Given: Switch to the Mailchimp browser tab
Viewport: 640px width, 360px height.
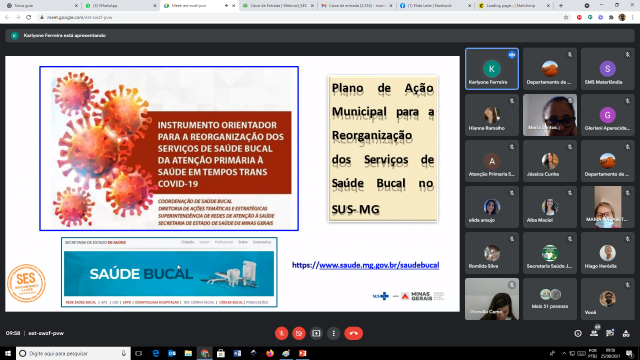Looking at the screenshot, I should [x=513, y=6].
